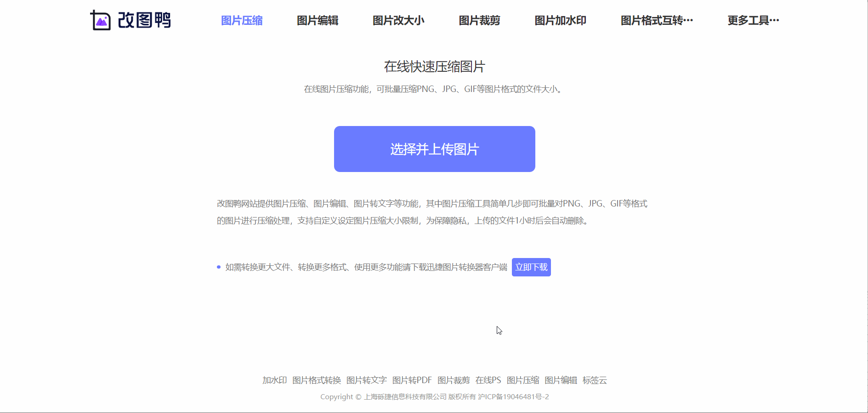Open the 图片改大小 tab

pos(398,20)
